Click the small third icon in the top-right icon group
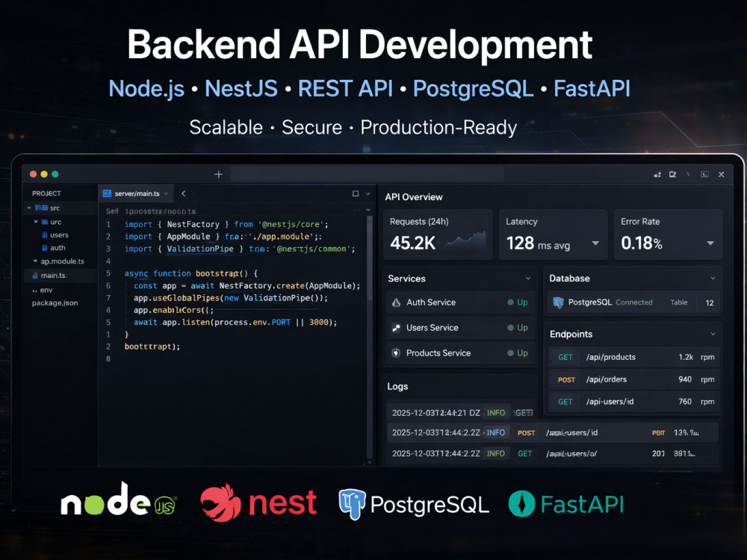 point(688,174)
